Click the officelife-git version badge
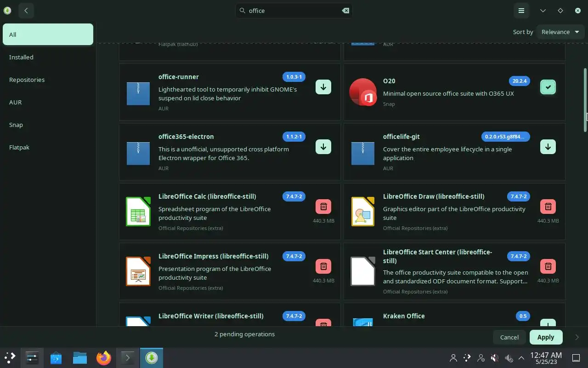This screenshot has width=588, height=368. pyautogui.click(x=505, y=137)
